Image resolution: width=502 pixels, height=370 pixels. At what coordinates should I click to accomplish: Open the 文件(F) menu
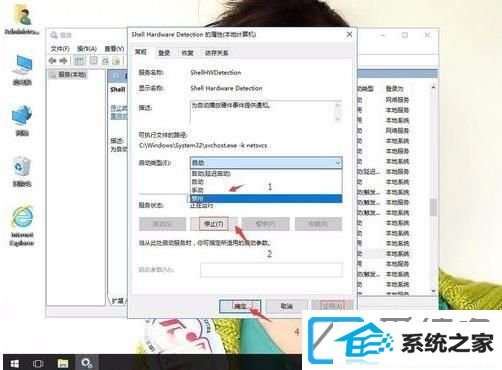coord(60,49)
